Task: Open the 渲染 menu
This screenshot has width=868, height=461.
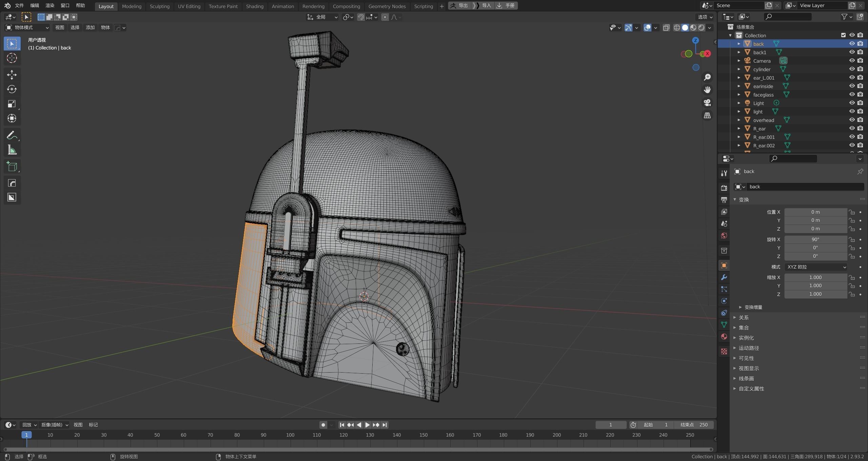Action: click(x=50, y=5)
